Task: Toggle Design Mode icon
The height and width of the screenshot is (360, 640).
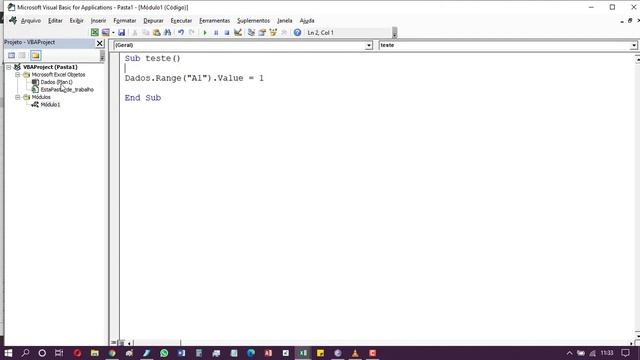Action: pyautogui.click(x=238, y=32)
